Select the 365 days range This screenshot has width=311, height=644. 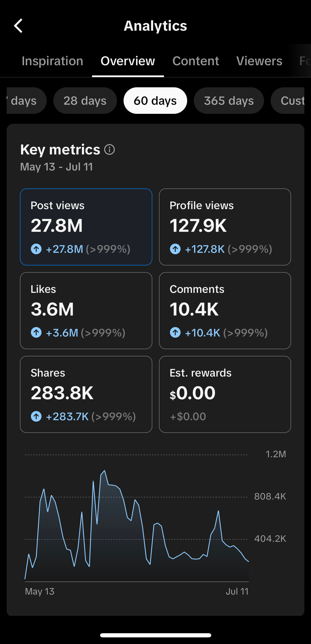(229, 101)
